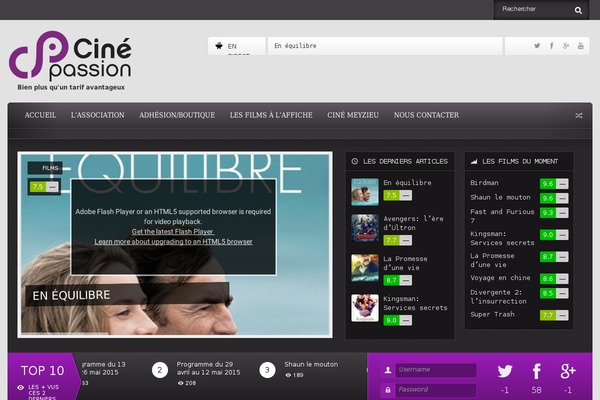Viewport: 600px width, 400px height.
Task: Open the YouTube icon in header bar
Action: [580, 46]
